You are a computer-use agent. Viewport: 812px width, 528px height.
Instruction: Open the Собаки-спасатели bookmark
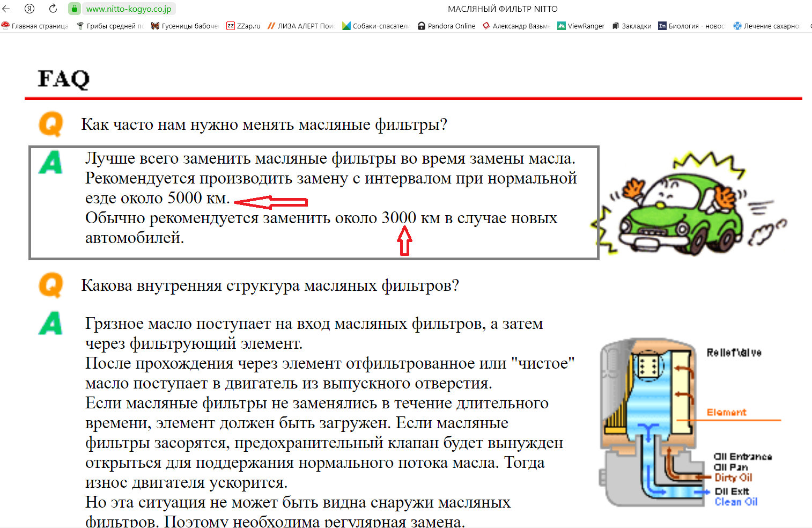pyautogui.click(x=376, y=26)
